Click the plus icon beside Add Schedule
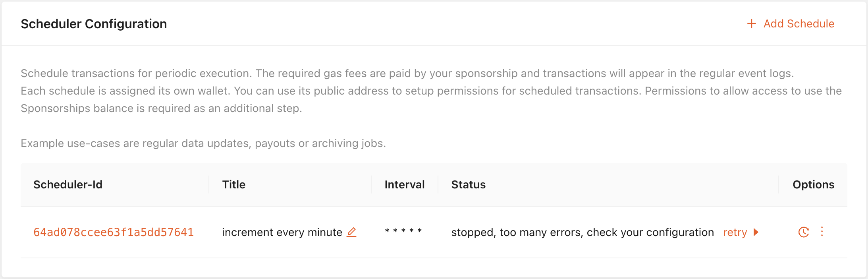Viewport: 868px width, 279px height. [751, 24]
